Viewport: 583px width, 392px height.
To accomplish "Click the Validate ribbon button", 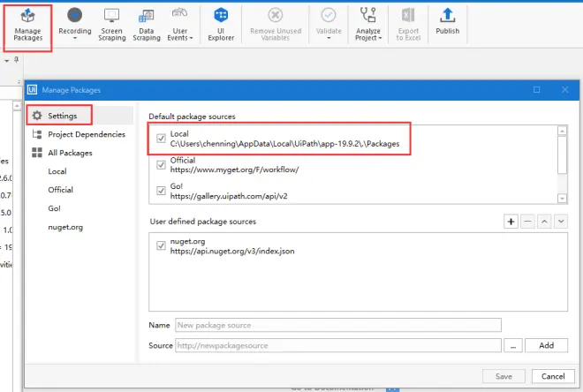I will click(x=329, y=23).
